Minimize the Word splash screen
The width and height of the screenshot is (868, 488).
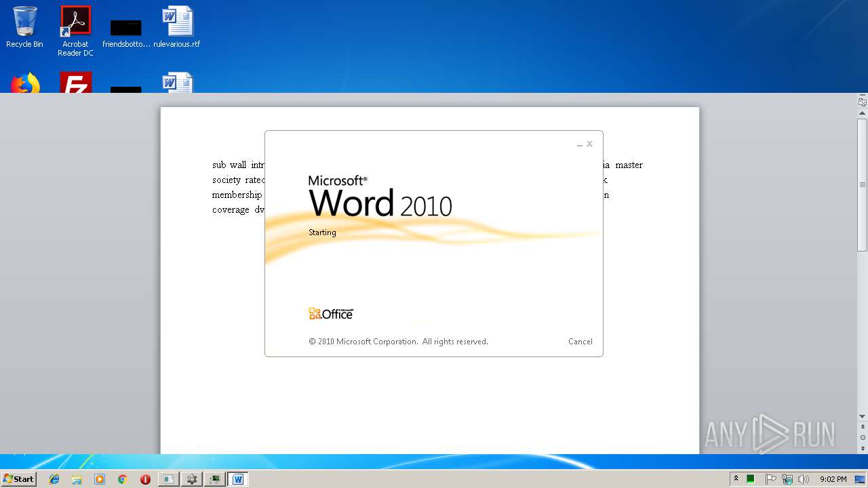[580, 144]
